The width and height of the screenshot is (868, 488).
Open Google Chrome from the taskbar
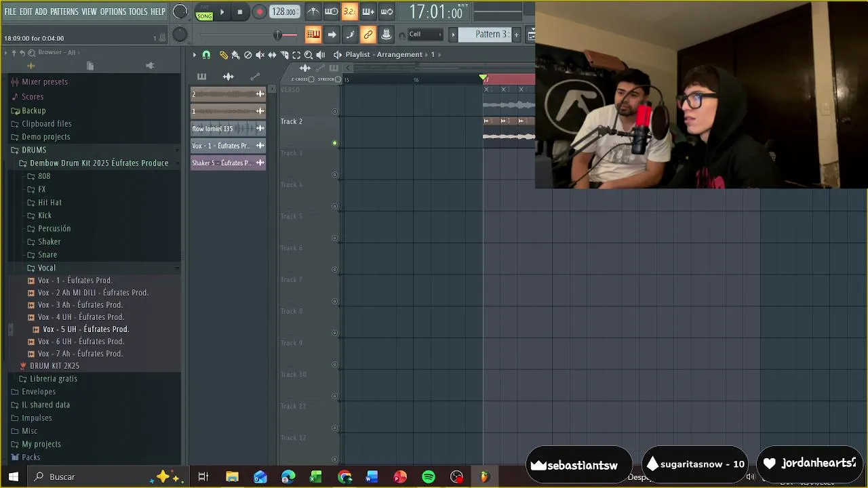[x=344, y=476]
